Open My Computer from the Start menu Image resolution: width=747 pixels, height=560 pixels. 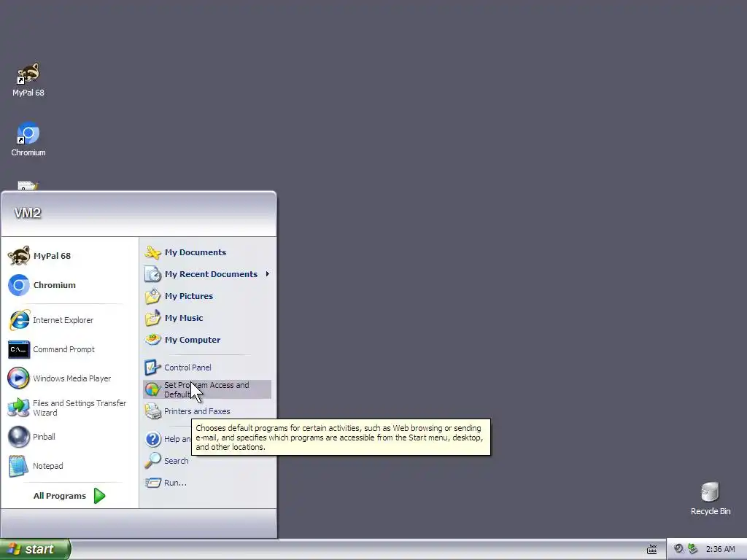(193, 340)
